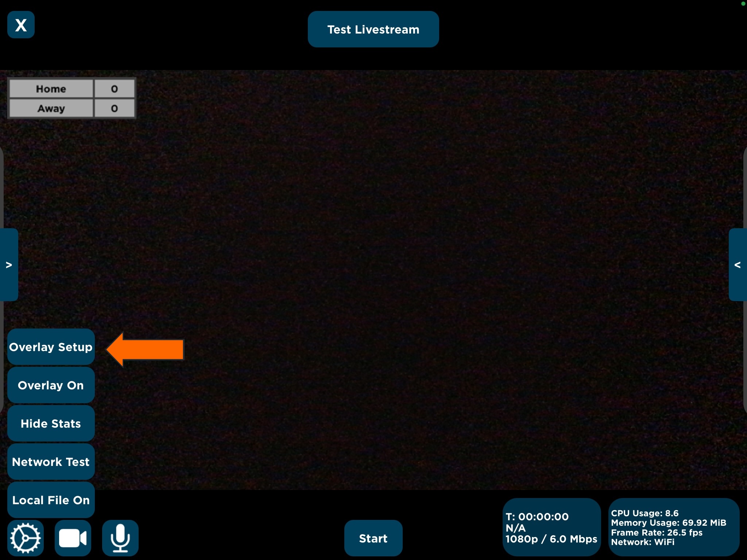Screen dimensions: 747x560
Task: Select the Home team name cell
Action: 51,89
